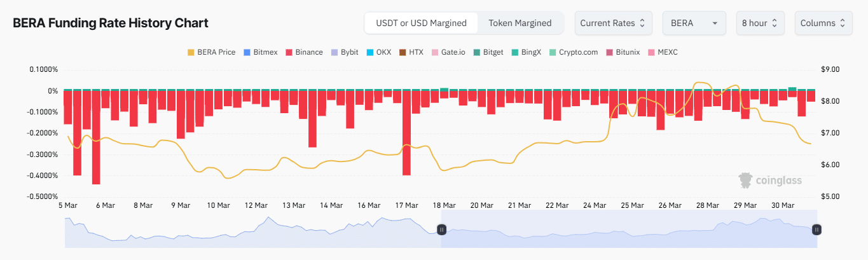Toggle BERA Price legend series
Image resolution: width=868 pixels, height=260 pixels.
211,52
